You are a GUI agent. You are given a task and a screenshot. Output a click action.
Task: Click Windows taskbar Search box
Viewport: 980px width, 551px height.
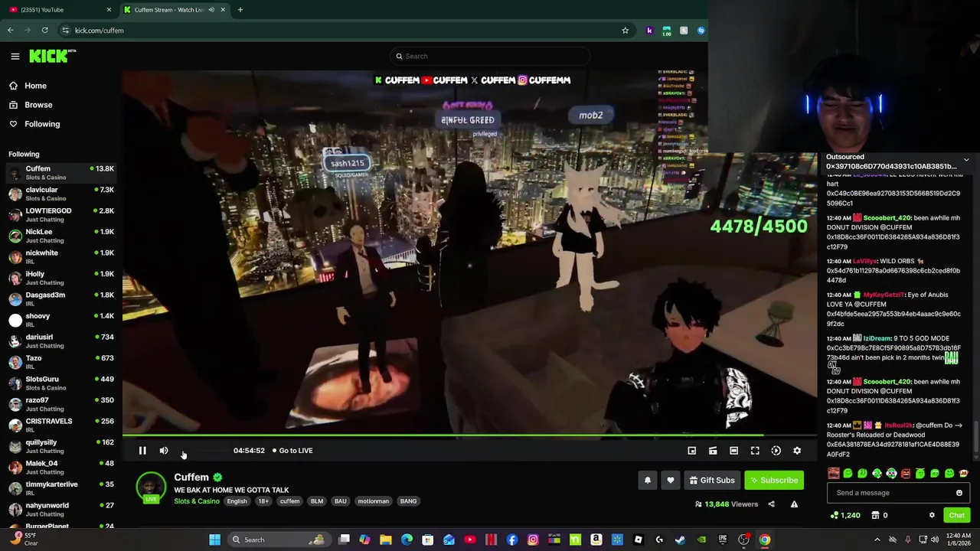278,540
